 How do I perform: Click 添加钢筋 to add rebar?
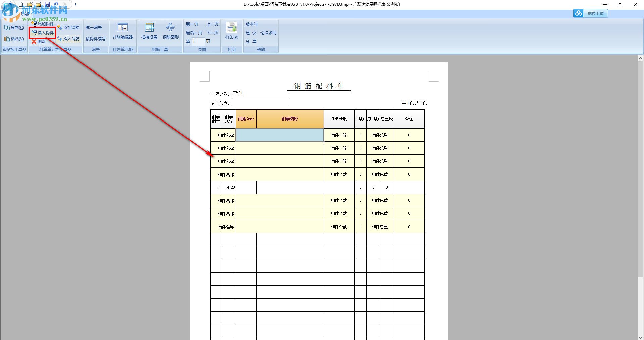68,28
